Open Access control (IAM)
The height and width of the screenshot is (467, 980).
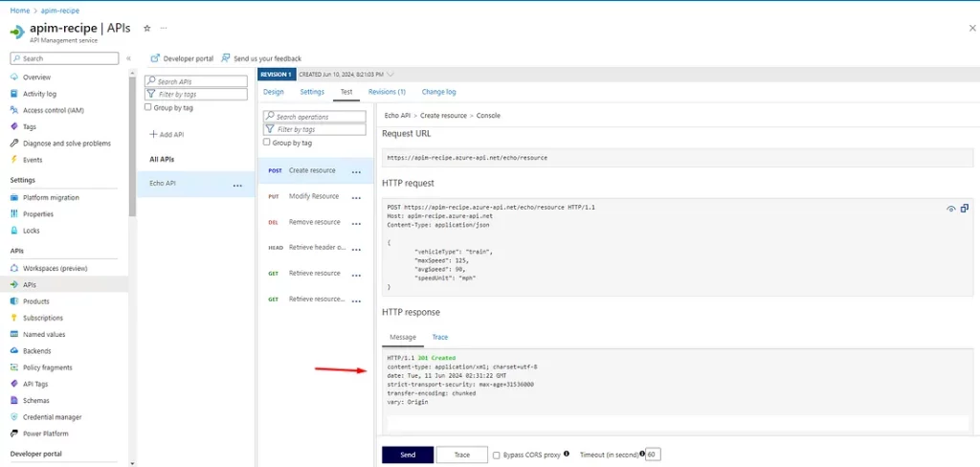pyautogui.click(x=54, y=110)
